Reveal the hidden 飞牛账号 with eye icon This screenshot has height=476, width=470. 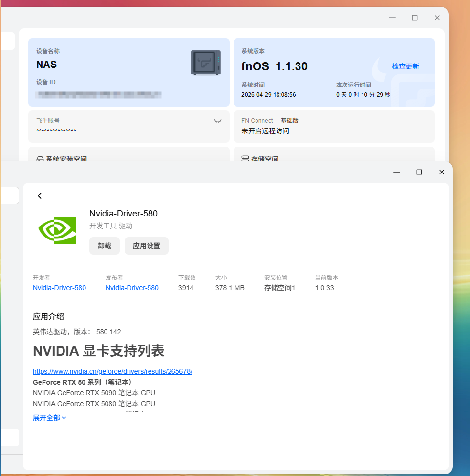[x=218, y=121]
